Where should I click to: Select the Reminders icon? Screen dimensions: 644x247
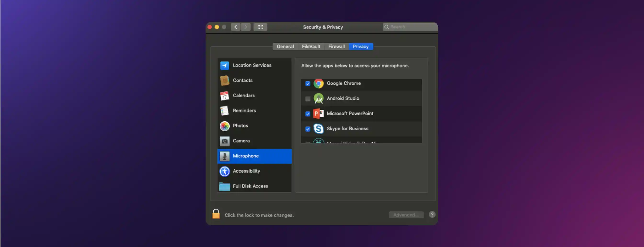click(225, 110)
